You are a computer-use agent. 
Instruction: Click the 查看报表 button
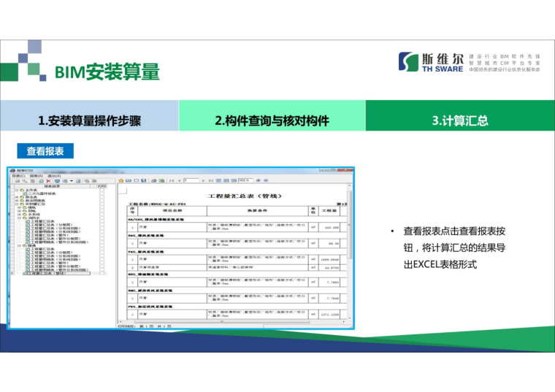coord(45,151)
